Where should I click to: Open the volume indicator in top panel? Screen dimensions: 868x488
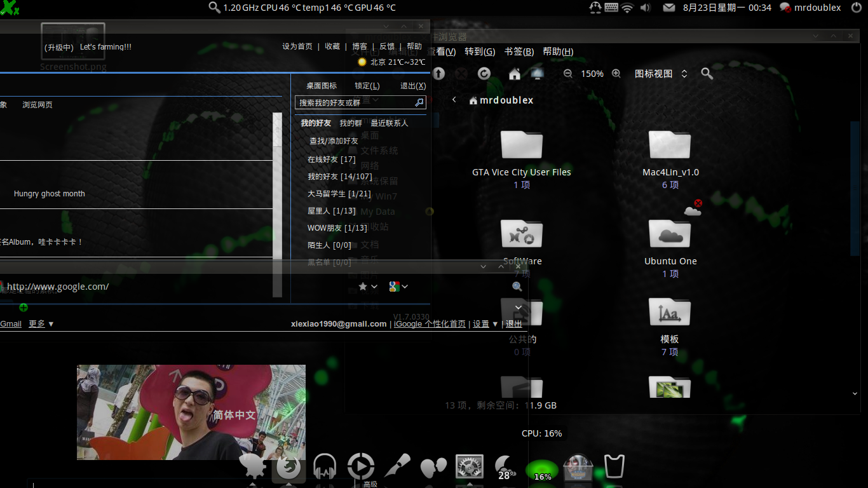pos(646,8)
